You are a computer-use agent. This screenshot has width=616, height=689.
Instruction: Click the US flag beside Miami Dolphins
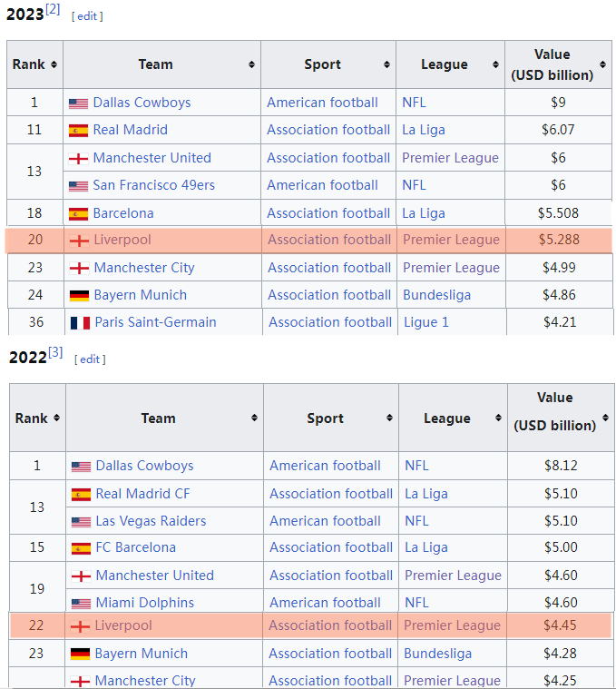[81, 604]
